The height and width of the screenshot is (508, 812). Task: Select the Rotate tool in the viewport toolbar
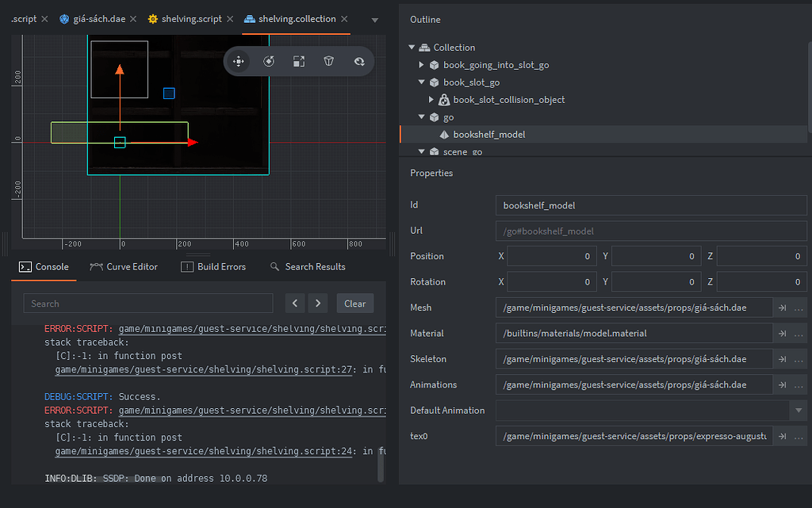tap(269, 61)
